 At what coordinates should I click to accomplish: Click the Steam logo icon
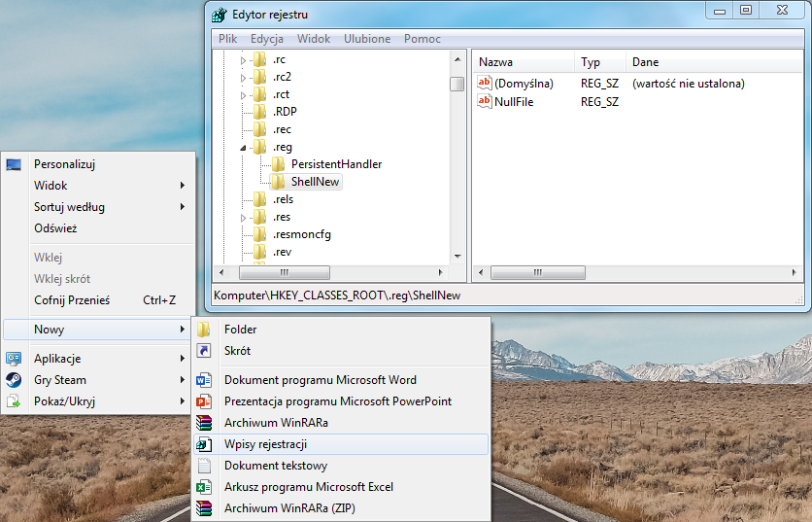pyautogui.click(x=14, y=380)
